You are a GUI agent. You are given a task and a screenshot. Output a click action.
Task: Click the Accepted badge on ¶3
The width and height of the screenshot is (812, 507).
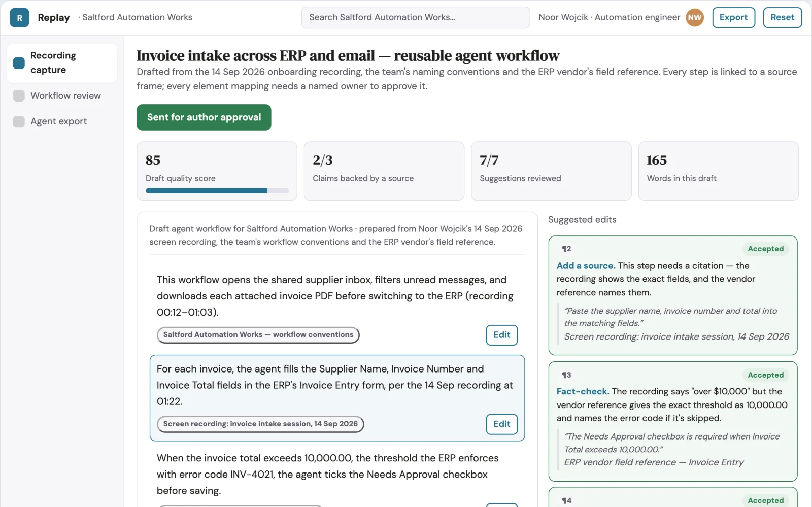click(765, 375)
